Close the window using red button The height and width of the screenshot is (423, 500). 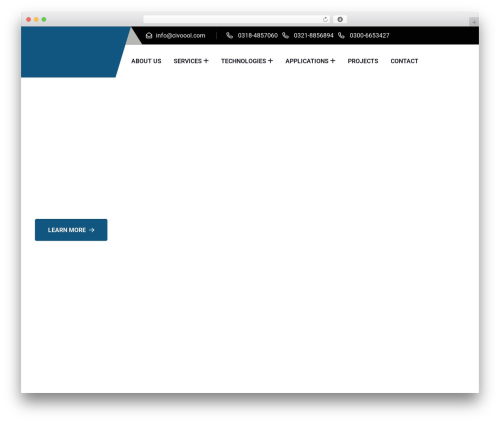[x=29, y=19]
